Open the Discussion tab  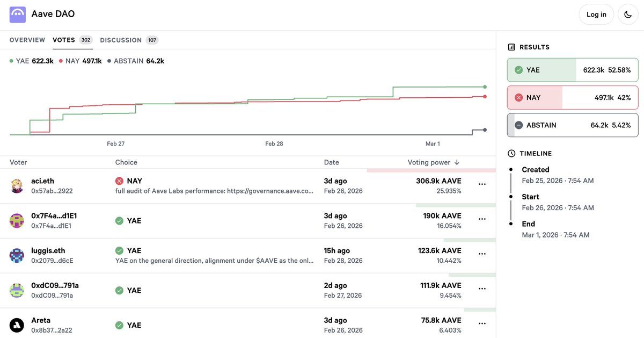point(121,40)
